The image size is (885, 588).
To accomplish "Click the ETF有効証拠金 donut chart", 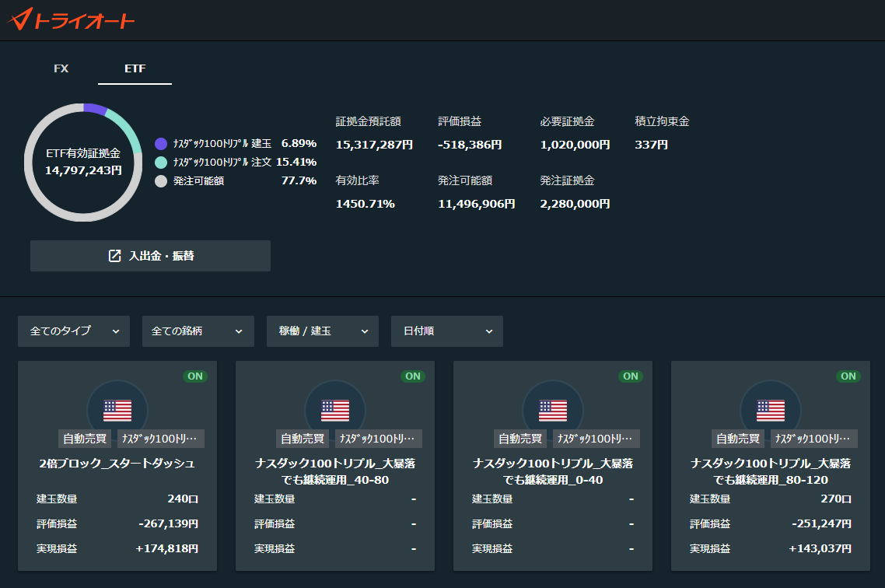I will coord(83,163).
